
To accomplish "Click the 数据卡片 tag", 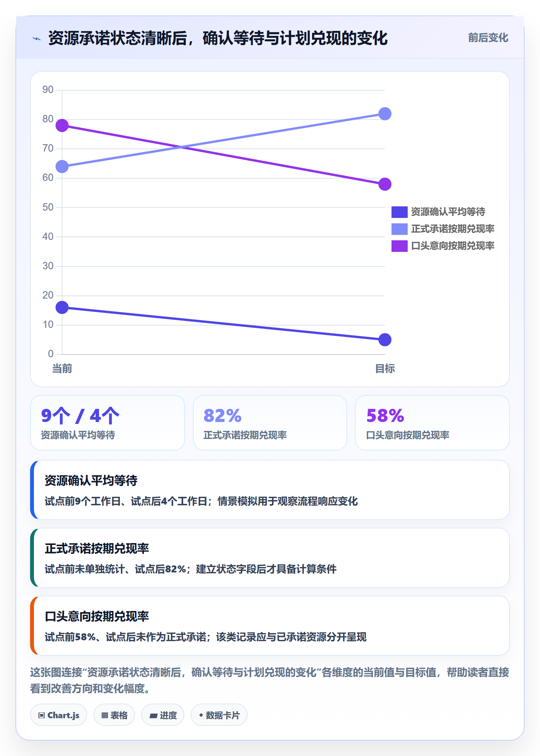I will (219, 715).
